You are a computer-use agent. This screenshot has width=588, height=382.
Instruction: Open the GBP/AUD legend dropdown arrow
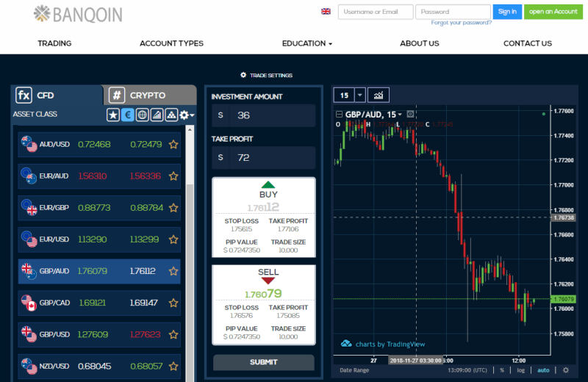pos(400,115)
